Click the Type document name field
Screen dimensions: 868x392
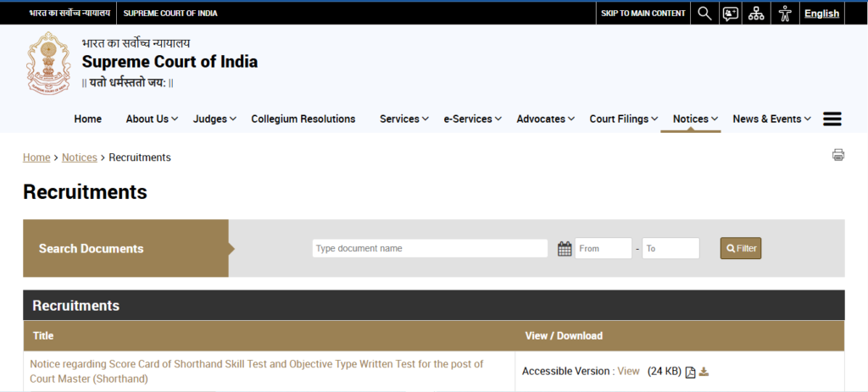430,248
